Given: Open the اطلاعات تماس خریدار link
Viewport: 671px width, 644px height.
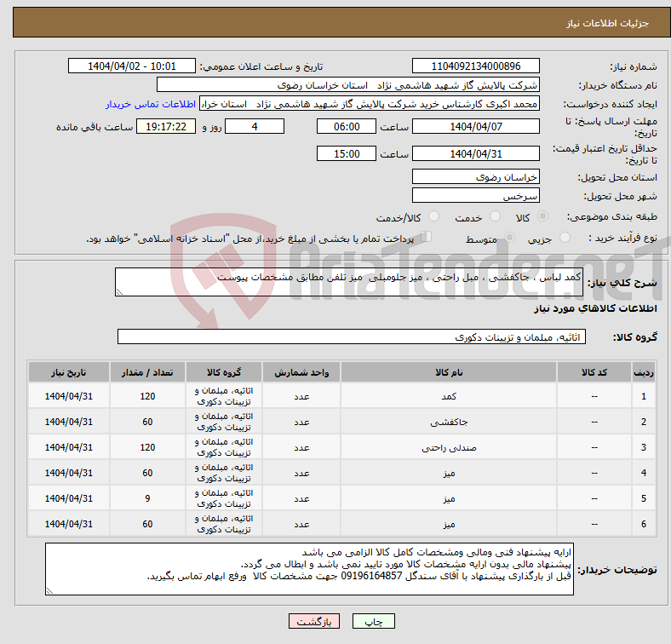Looking at the screenshot, I should pyautogui.click(x=151, y=104).
